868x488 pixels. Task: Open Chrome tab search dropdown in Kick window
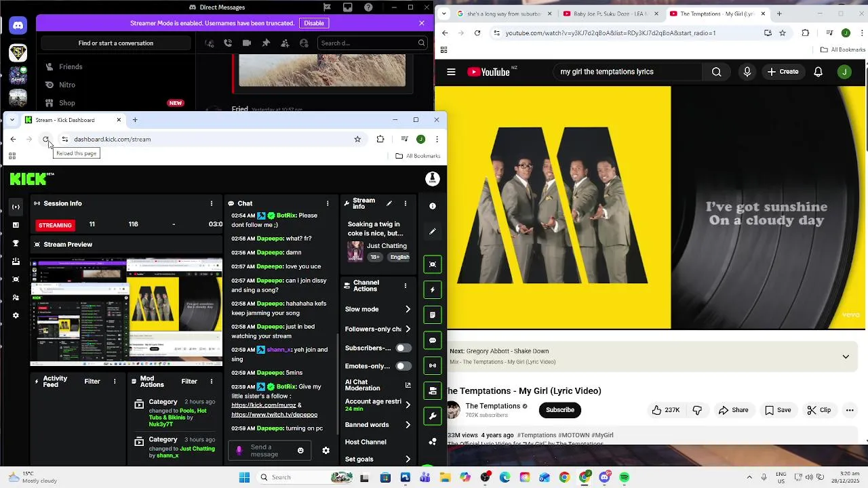(x=12, y=120)
